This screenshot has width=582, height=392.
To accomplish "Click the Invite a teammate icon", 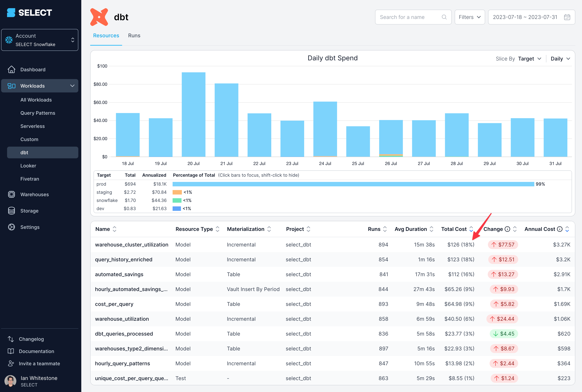I will pos(11,363).
